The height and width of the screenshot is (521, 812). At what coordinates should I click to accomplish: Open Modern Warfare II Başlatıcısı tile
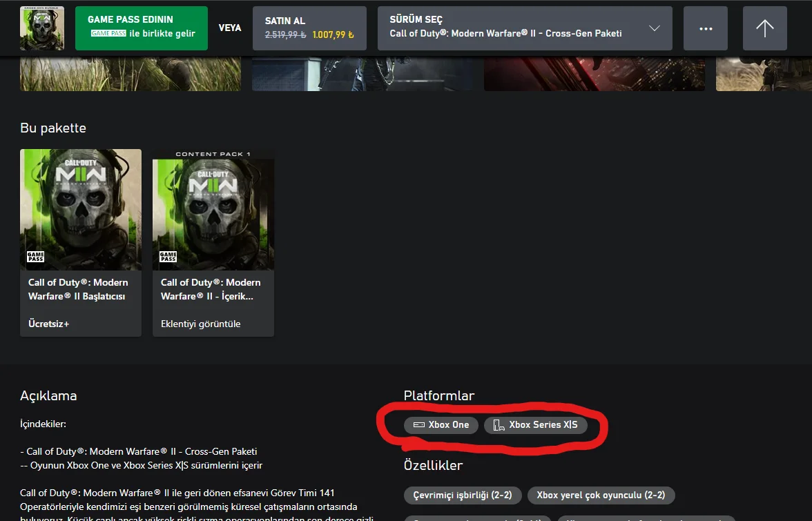(81, 243)
